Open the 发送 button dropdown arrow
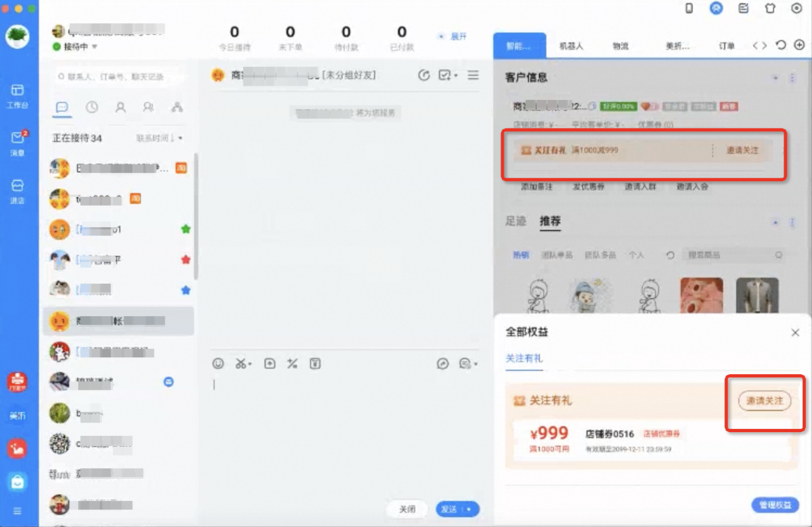 click(469, 510)
